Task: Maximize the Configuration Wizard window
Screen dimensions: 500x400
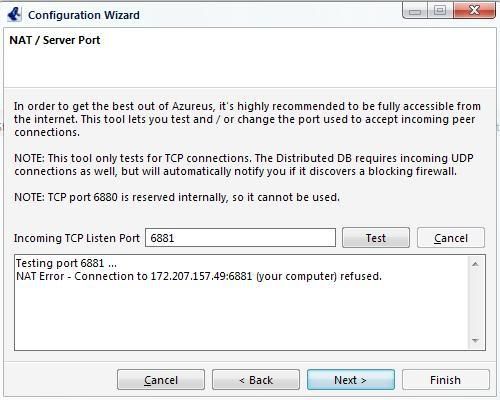Action: [440, 11]
